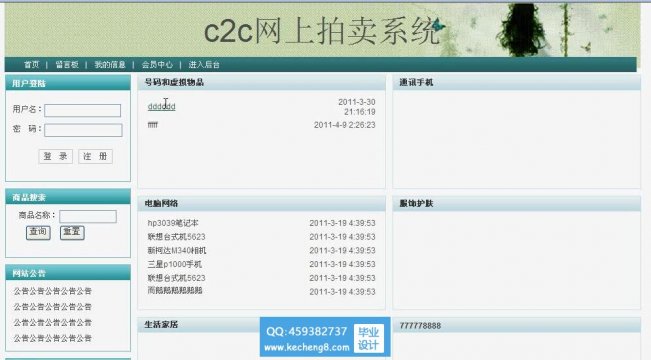The height and width of the screenshot is (360, 651).
Task: Click the 登录 login button
Action: point(56,157)
